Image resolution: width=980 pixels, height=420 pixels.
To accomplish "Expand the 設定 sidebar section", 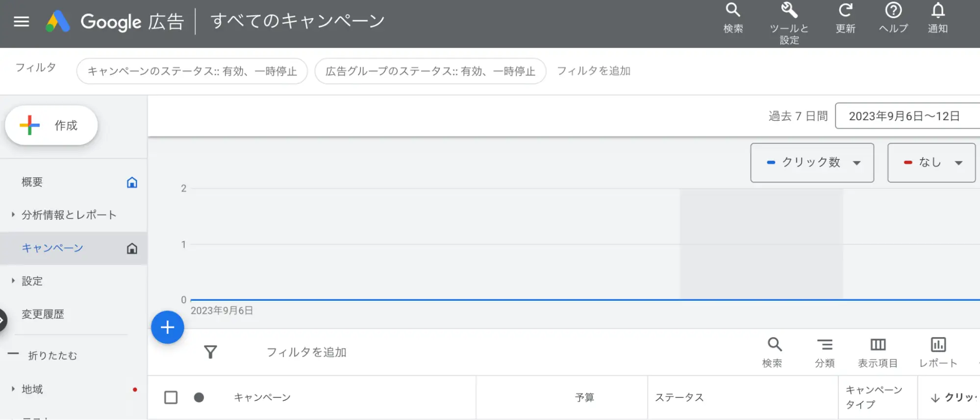I will (x=32, y=281).
